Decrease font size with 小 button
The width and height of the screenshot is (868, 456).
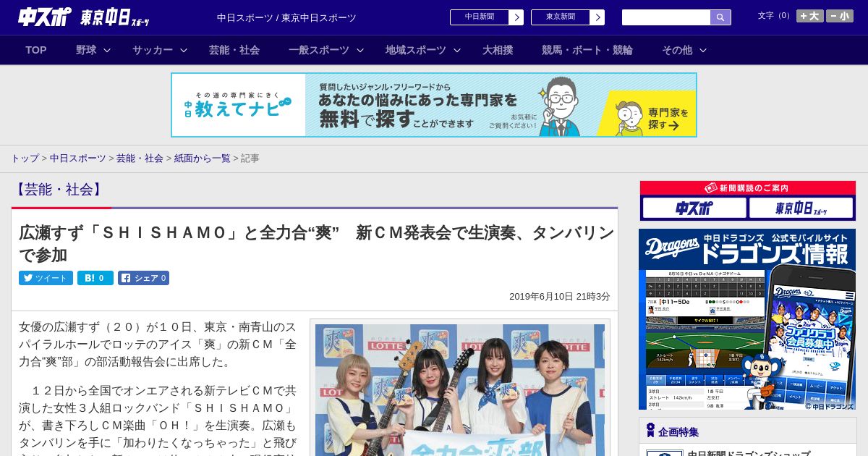840,16
